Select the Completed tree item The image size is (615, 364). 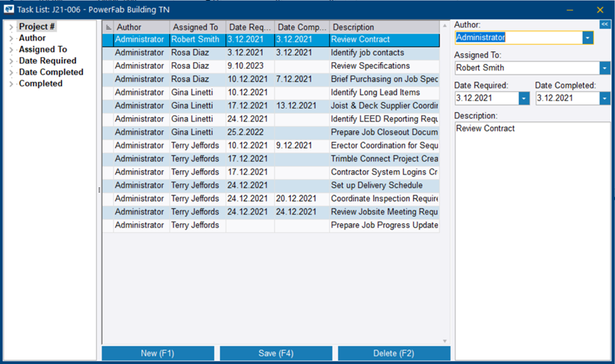tap(41, 84)
